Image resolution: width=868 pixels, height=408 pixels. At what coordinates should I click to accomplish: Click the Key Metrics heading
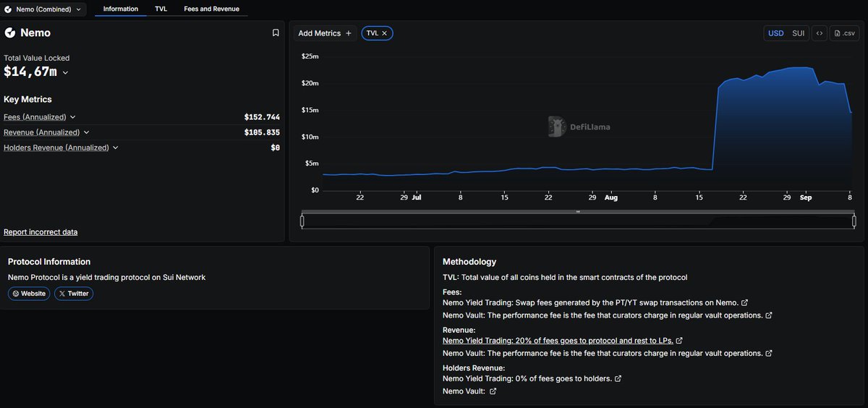[27, 99]
